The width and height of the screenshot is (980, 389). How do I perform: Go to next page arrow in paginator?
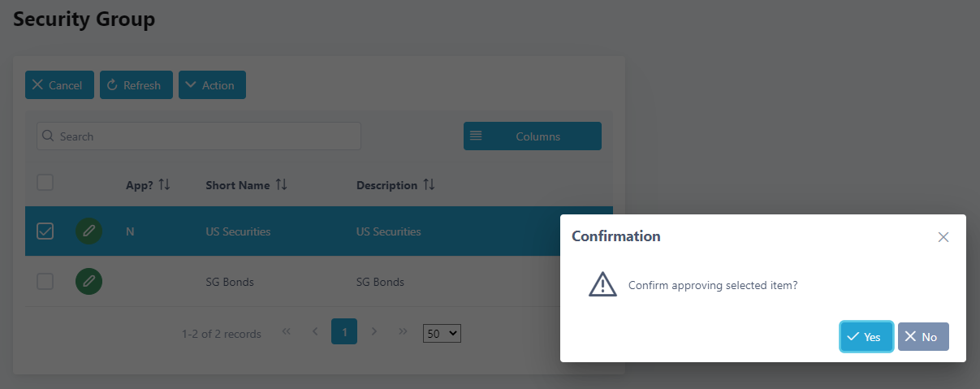tap(374, 331)
